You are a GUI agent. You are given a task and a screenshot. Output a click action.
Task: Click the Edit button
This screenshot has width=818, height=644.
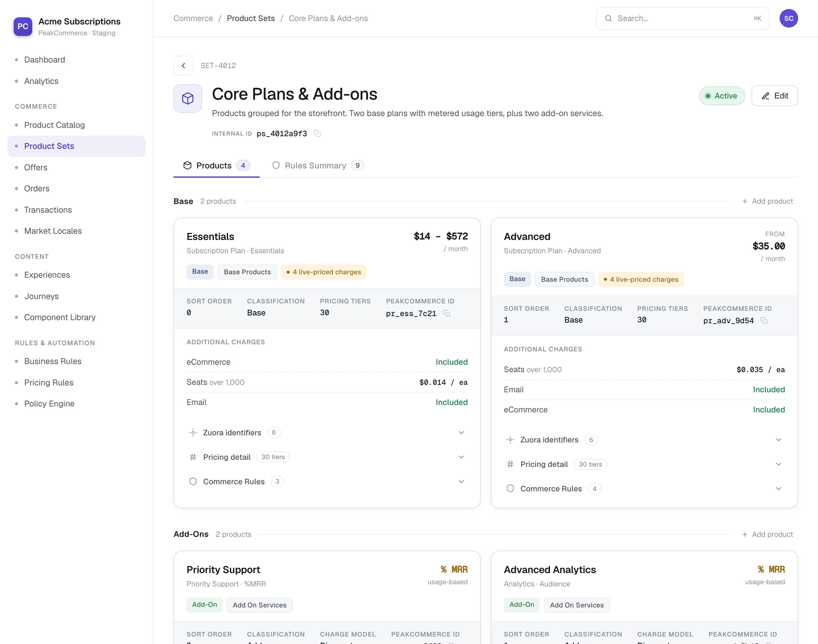click(x=775, y=96)
